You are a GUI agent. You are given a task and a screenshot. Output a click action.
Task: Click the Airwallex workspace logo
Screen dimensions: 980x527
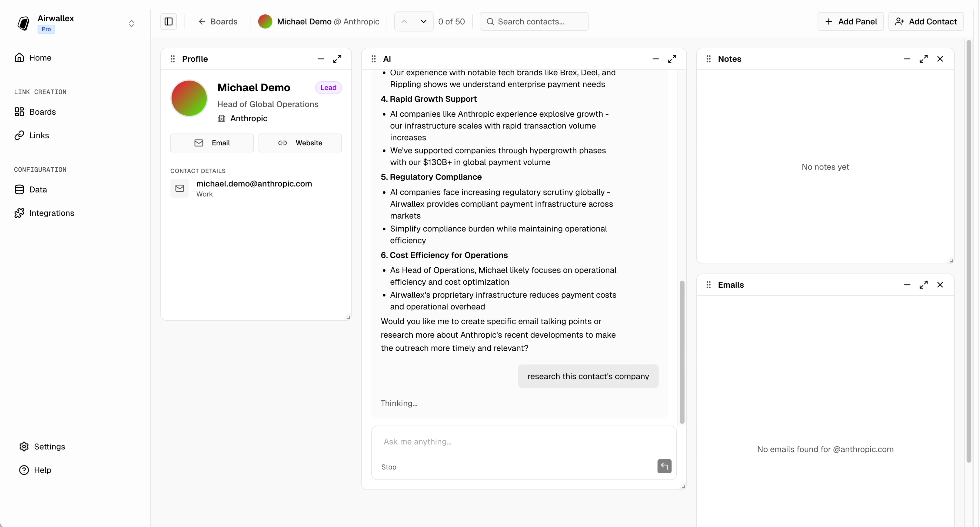(23, 23)
